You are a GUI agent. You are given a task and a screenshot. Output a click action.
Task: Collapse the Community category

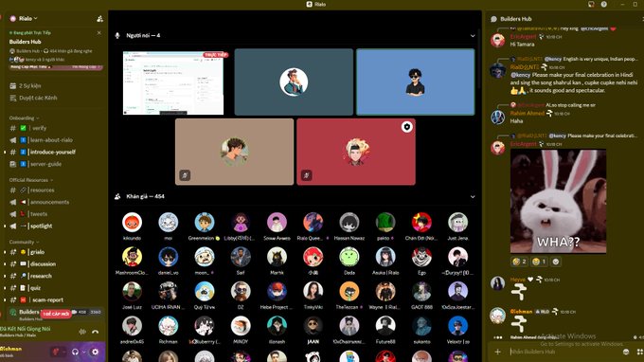click(24, 242)
